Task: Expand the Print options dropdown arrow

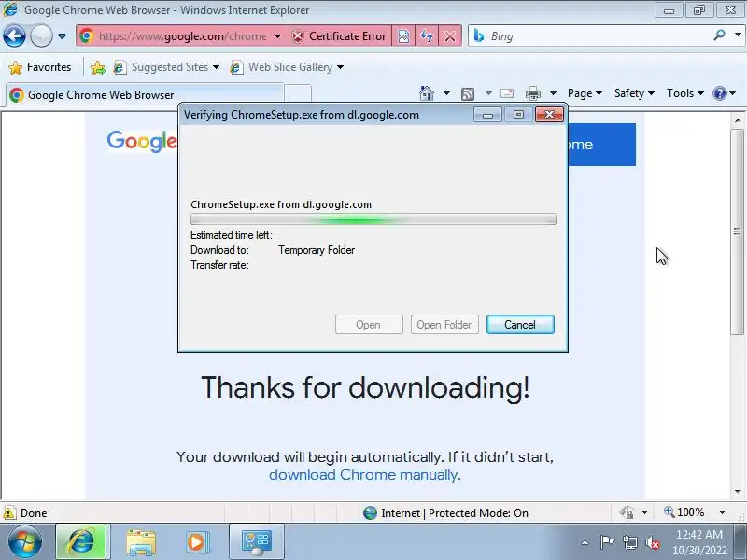Action: pyautogui.click(x=553, y=93)
